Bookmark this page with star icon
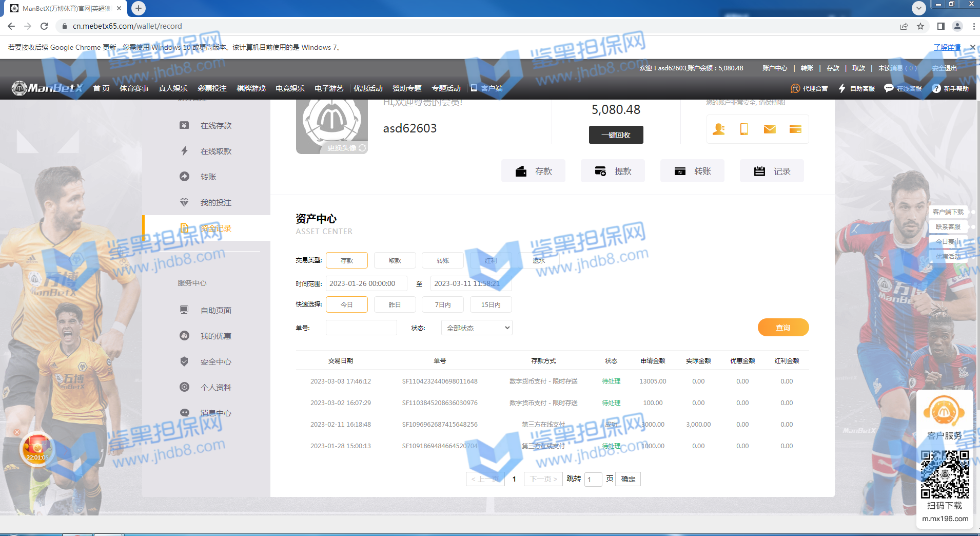Image resolution: width=980 pixels, height=536 pixels. pos(920,26)
